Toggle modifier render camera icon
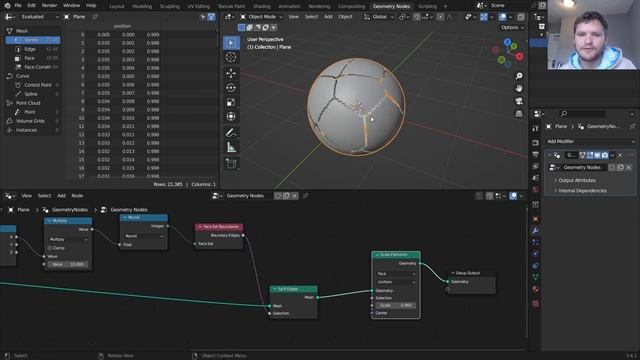The width and height of the screenshot is (640, 360). (604, 155)
